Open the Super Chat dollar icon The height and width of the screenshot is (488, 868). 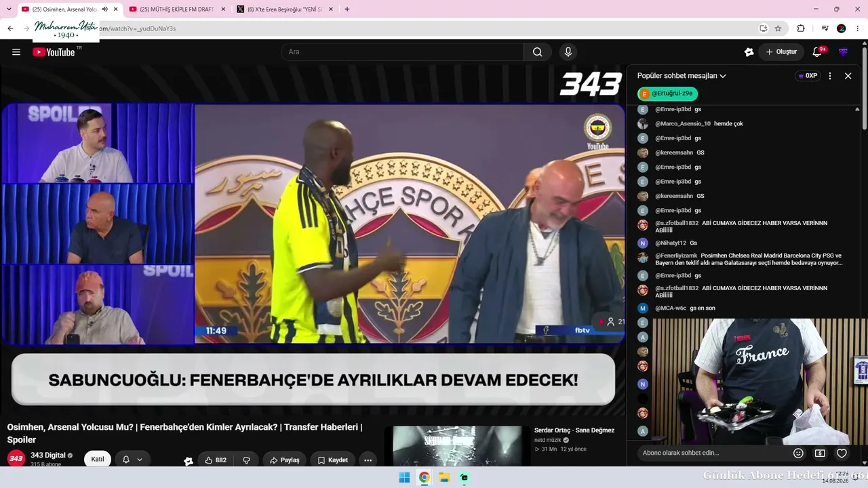[x=820, y=453]
